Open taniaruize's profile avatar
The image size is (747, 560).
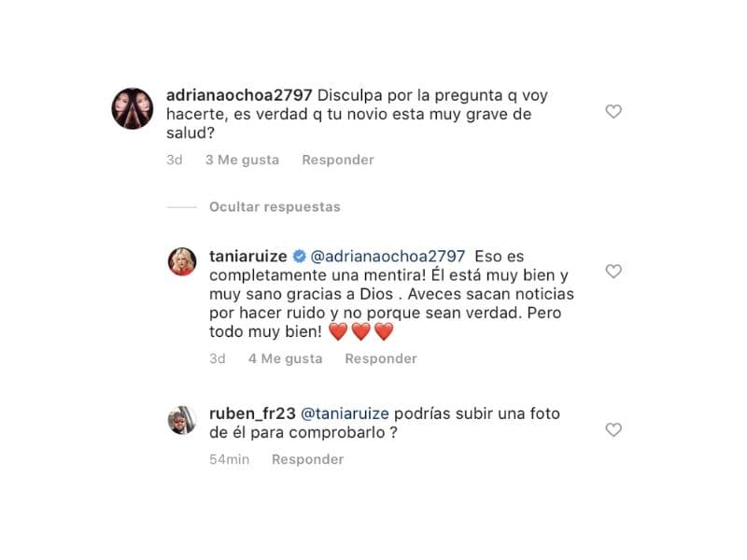pyautogui.click(x=182, y=261)
